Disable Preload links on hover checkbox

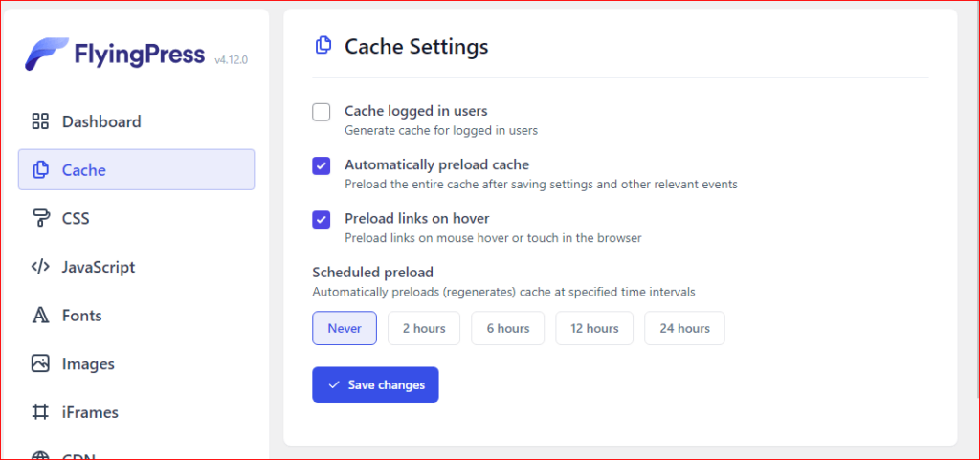pos(322,220)
